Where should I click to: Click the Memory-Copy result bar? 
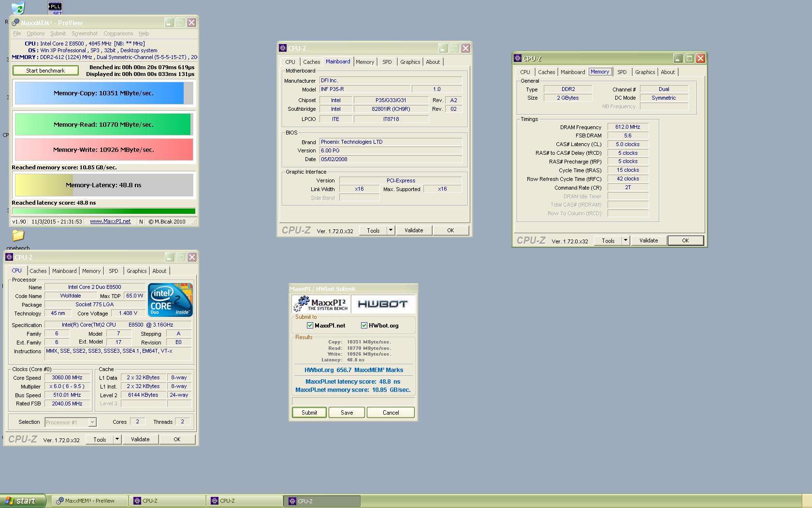pos(103,93)
